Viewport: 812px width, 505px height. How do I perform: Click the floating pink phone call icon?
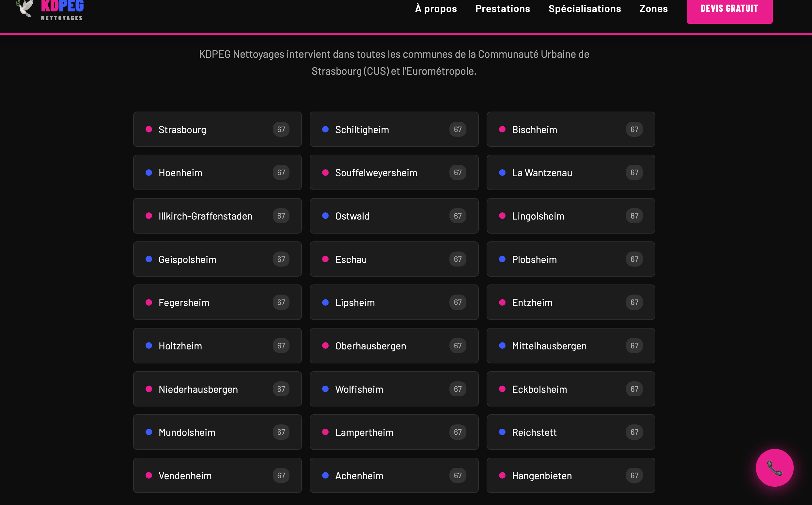click(x=774, y=467)
